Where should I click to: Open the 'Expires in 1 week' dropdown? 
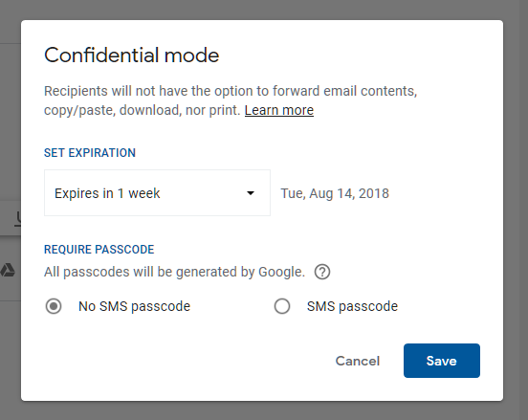[157, 192]
